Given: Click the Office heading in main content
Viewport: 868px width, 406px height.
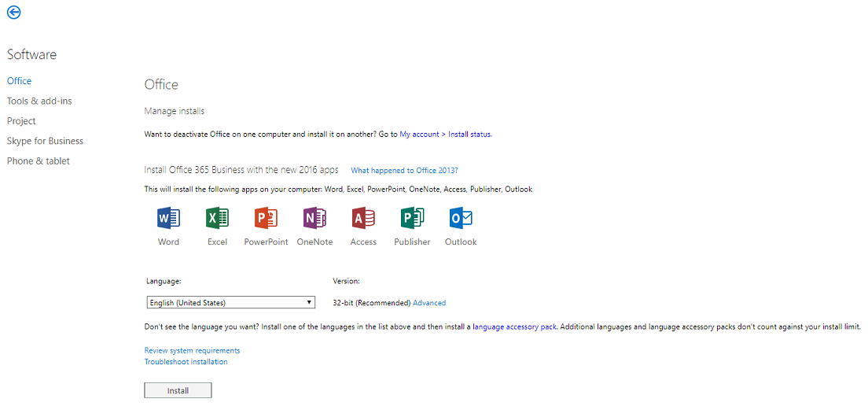Looking at the screenshot, I should coord(161,85).
